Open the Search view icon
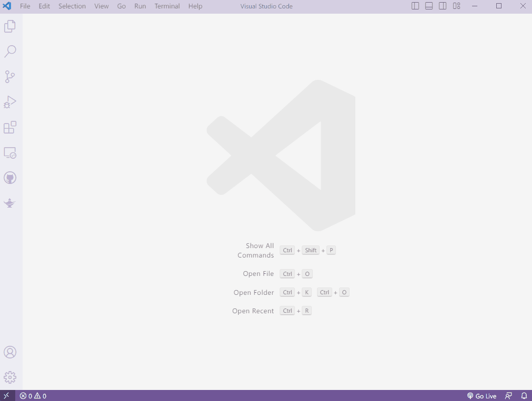 10,51
